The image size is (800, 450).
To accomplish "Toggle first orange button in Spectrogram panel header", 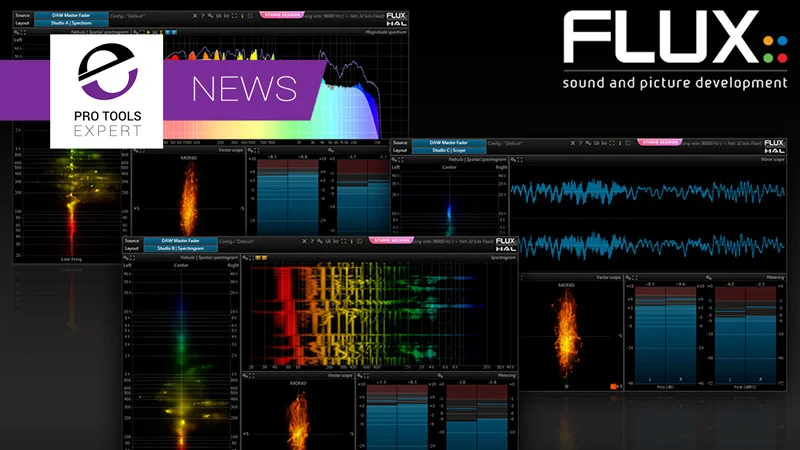I will 258,258.
